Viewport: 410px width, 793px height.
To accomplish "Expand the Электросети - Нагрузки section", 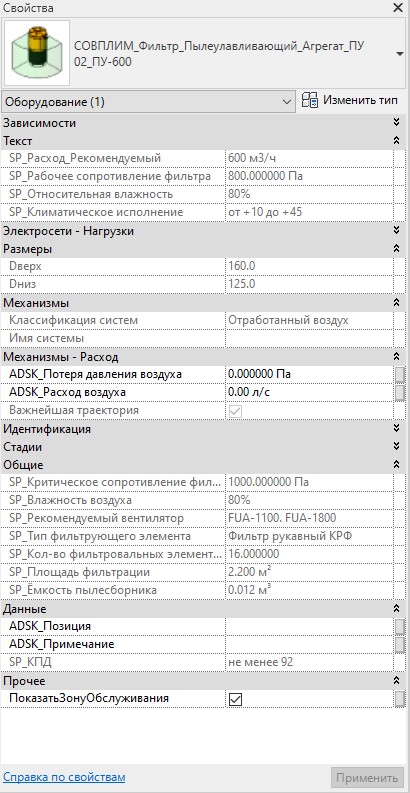I will point(397,231).
